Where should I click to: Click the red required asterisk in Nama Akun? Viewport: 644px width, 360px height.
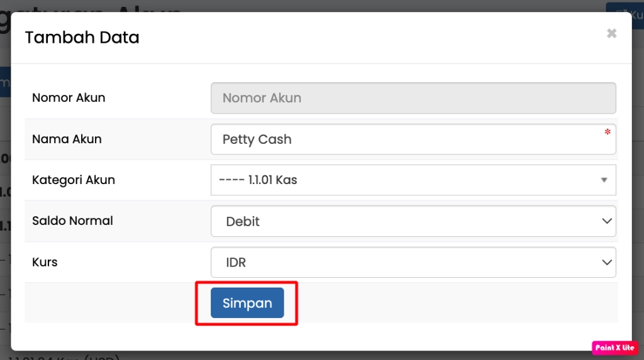click(608, 133)
